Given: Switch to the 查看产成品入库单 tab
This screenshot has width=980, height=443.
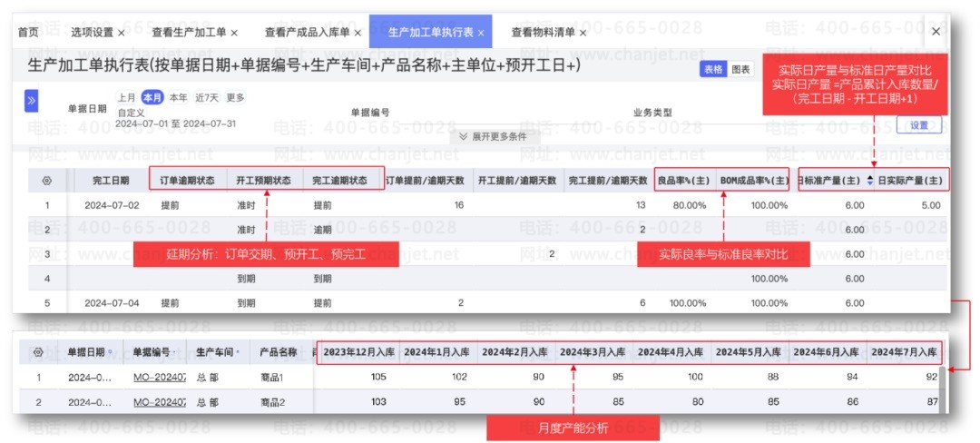Looking at the screenshot, I should (308, 33).
